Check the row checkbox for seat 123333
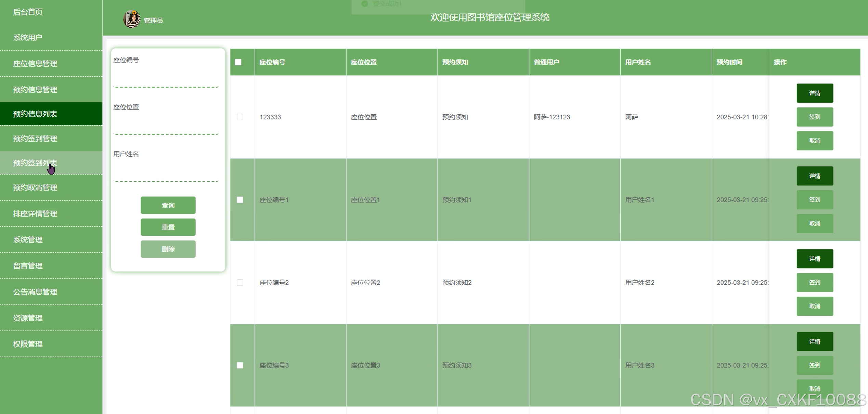The image size is (868, 414). [240, 117]
